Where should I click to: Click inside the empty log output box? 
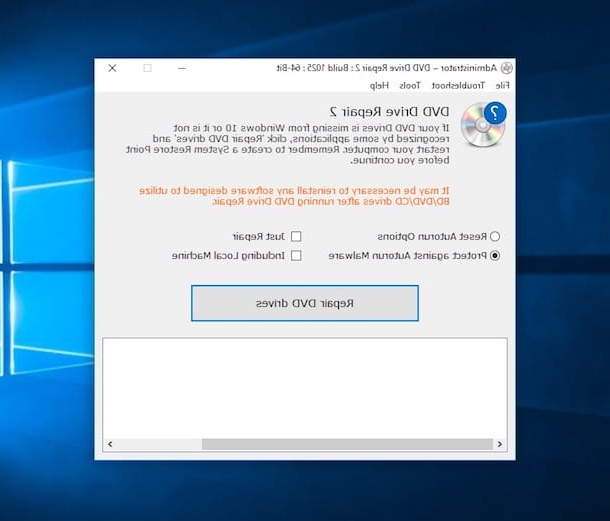click(305, 388)
